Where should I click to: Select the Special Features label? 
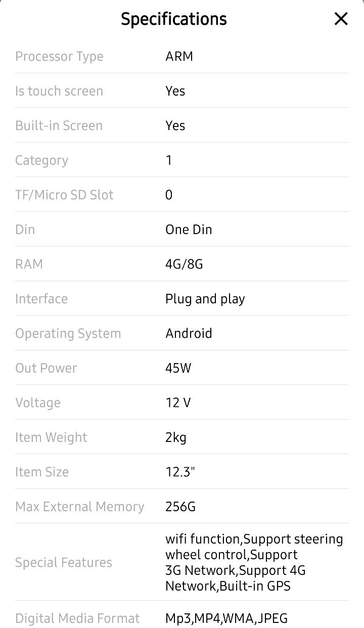point(64,562)
